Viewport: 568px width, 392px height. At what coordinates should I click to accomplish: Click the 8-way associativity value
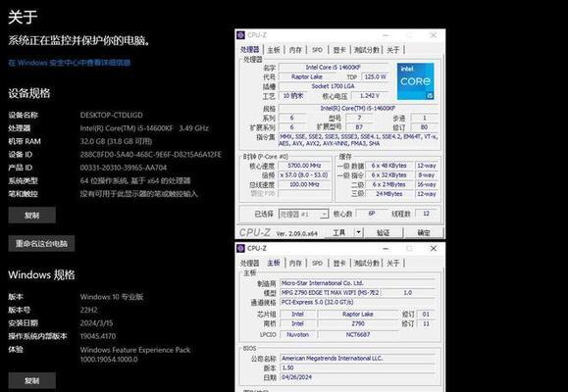click(427, 174)
